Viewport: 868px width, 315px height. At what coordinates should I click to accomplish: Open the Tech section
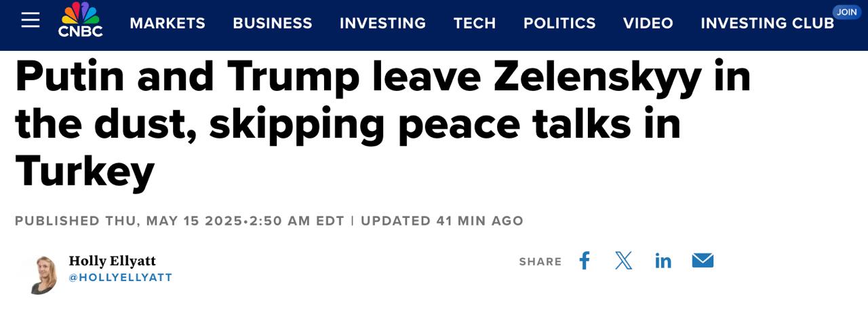[475, 23]
